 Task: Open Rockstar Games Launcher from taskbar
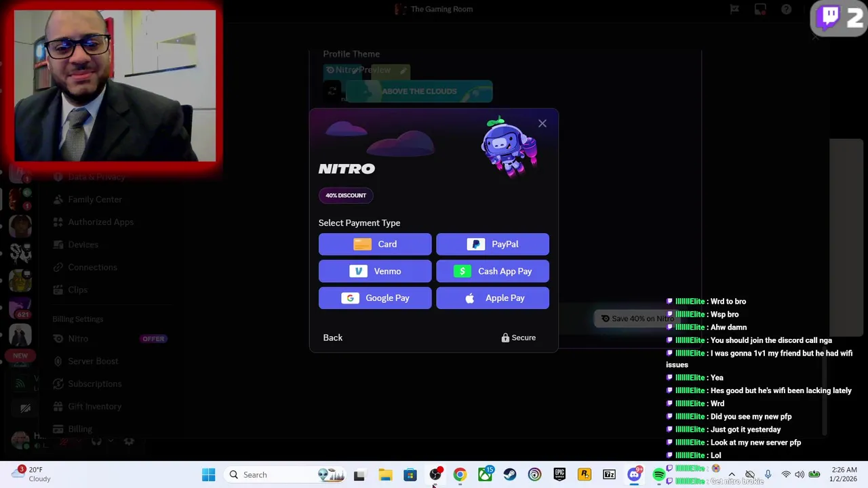pyautogui.click(x=585, y=474)
